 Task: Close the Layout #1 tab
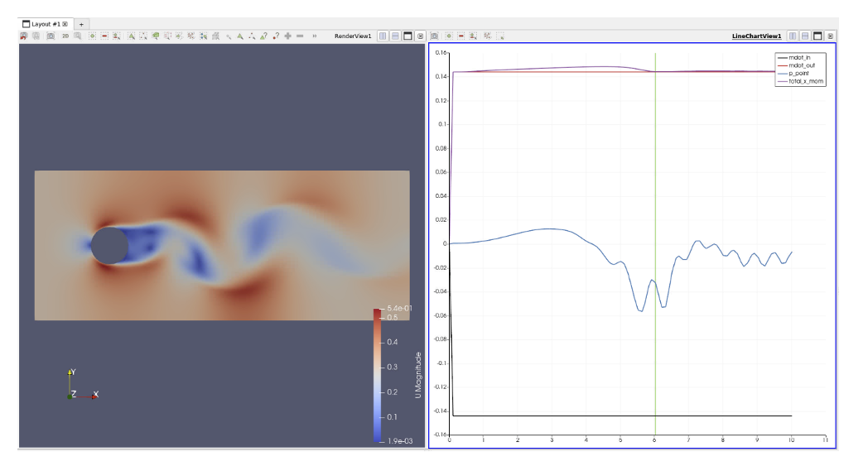pyautogui.click(x=65, y=24)
